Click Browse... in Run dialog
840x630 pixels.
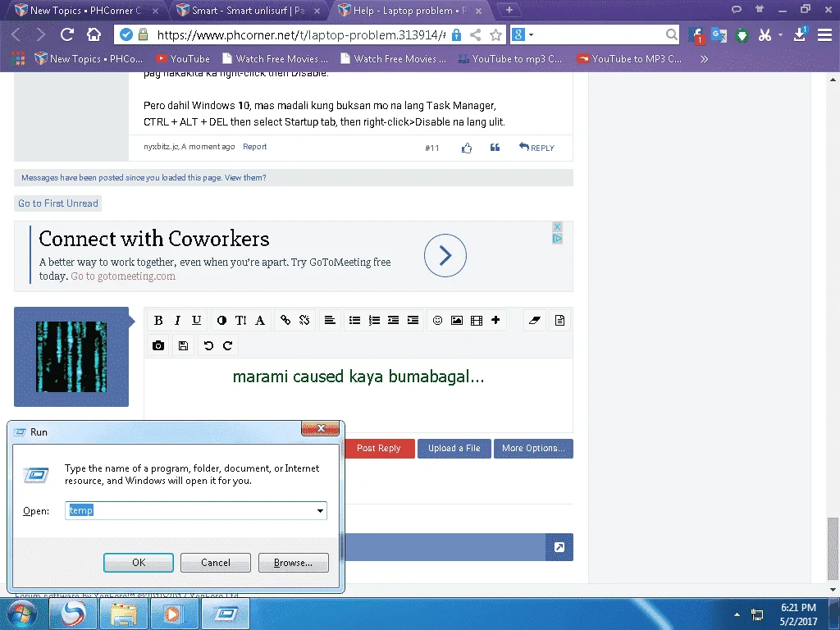(x=293, y=563)
